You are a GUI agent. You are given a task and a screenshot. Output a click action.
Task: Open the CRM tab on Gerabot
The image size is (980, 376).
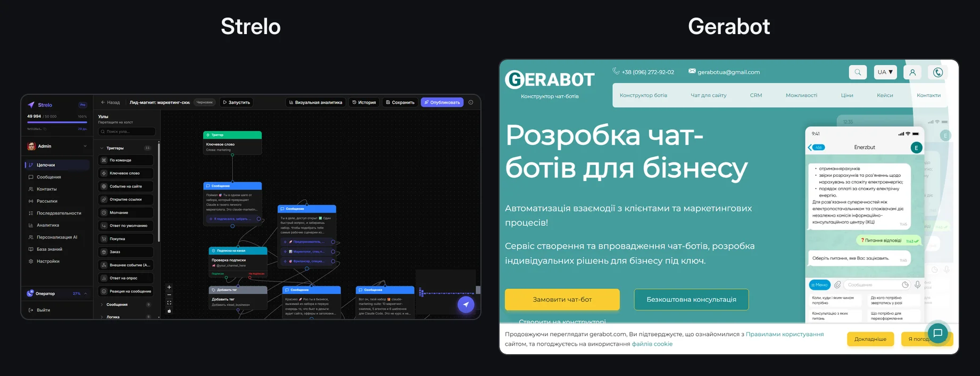click(756, 95)
